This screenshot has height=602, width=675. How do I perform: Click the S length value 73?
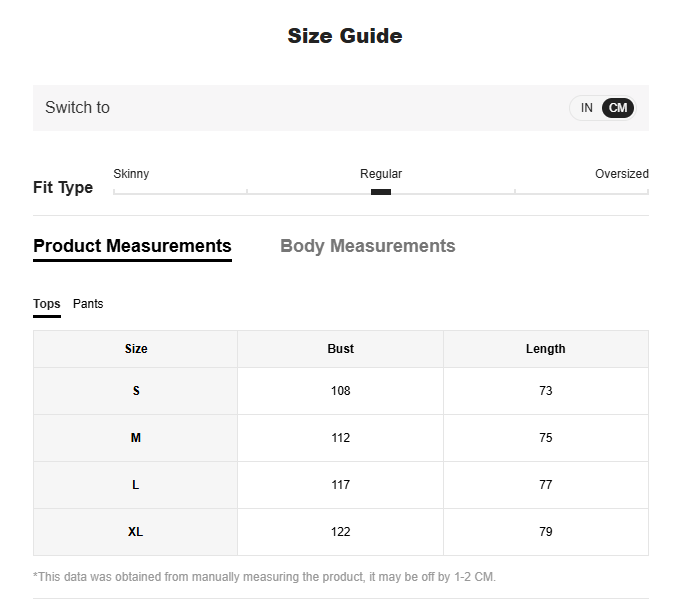pos(545,391)
